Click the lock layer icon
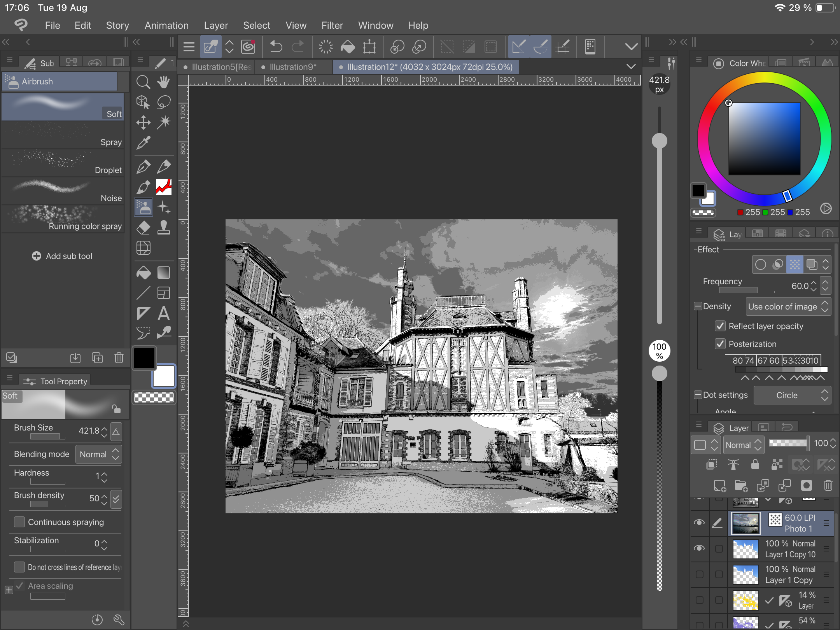 tap(755, 464)
